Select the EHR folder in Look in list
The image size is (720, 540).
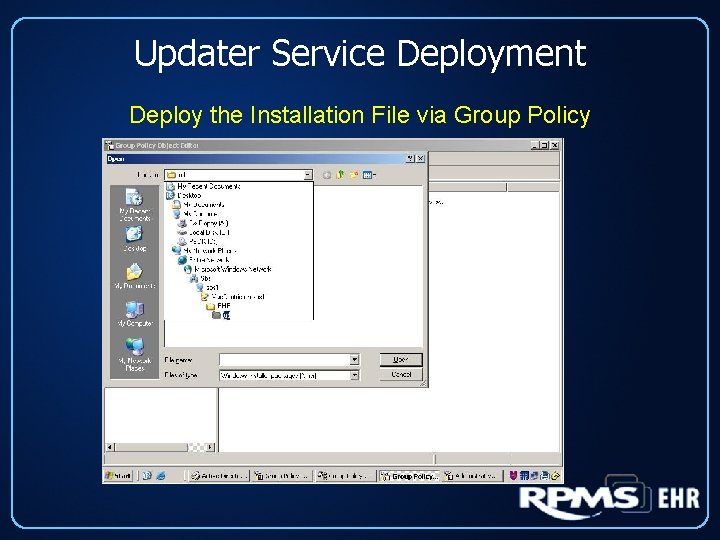coord(218,306)
